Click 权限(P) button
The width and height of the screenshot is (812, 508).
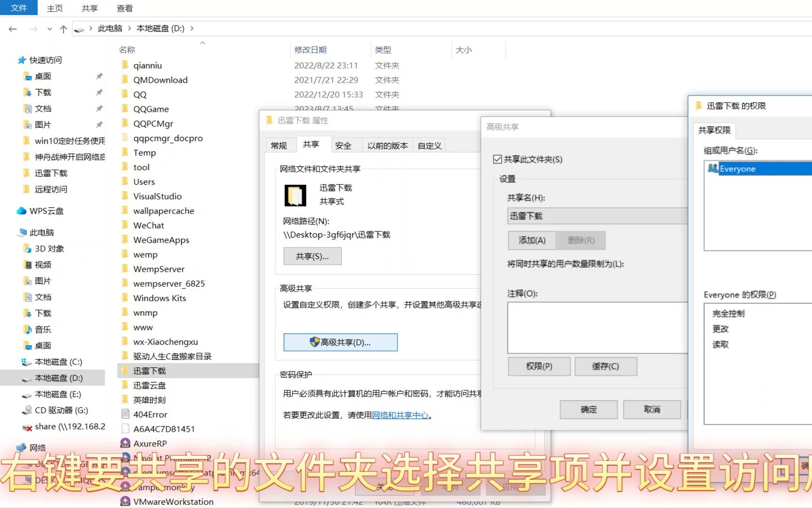(539, 366)
